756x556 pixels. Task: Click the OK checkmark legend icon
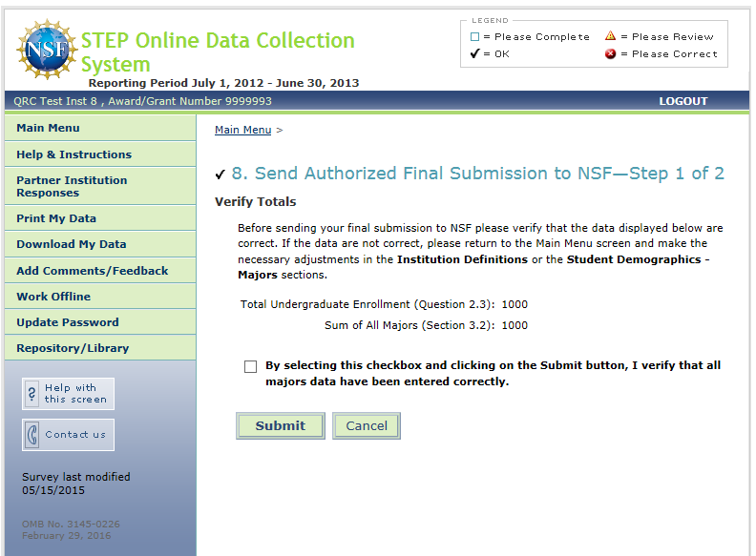[474, 53]
